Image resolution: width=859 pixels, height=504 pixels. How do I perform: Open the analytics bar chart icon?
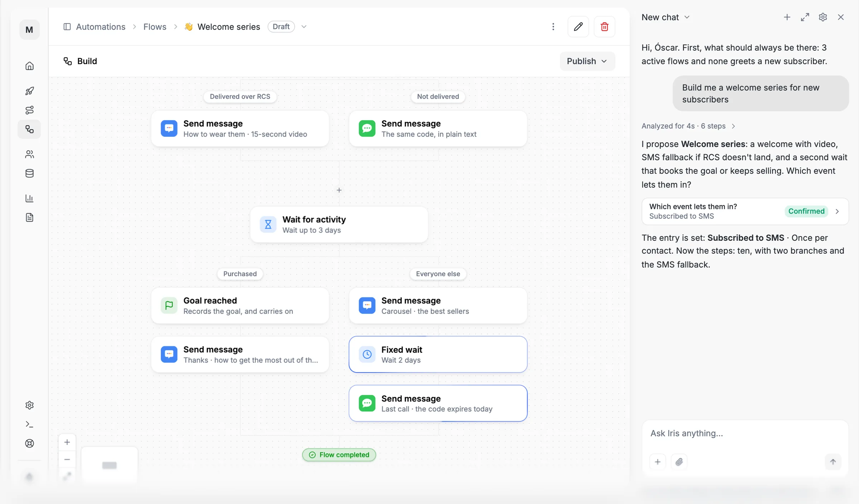point(29,198)
